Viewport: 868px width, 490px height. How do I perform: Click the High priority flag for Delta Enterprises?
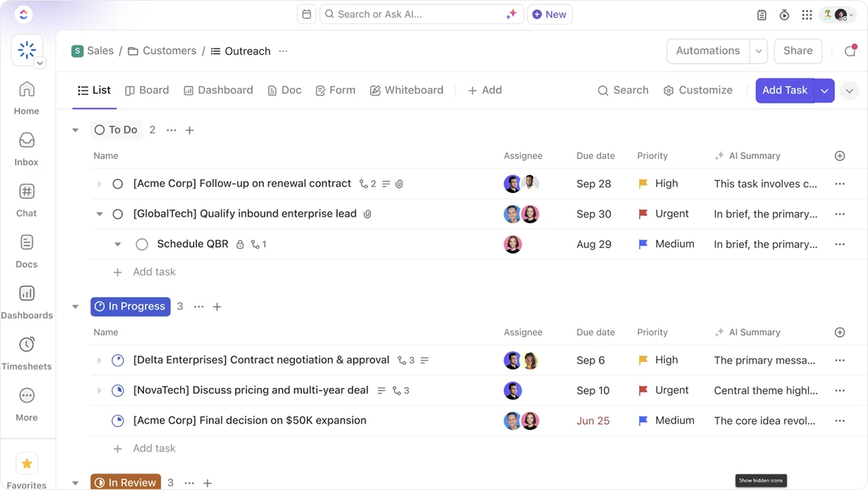(x=643, y=360)
